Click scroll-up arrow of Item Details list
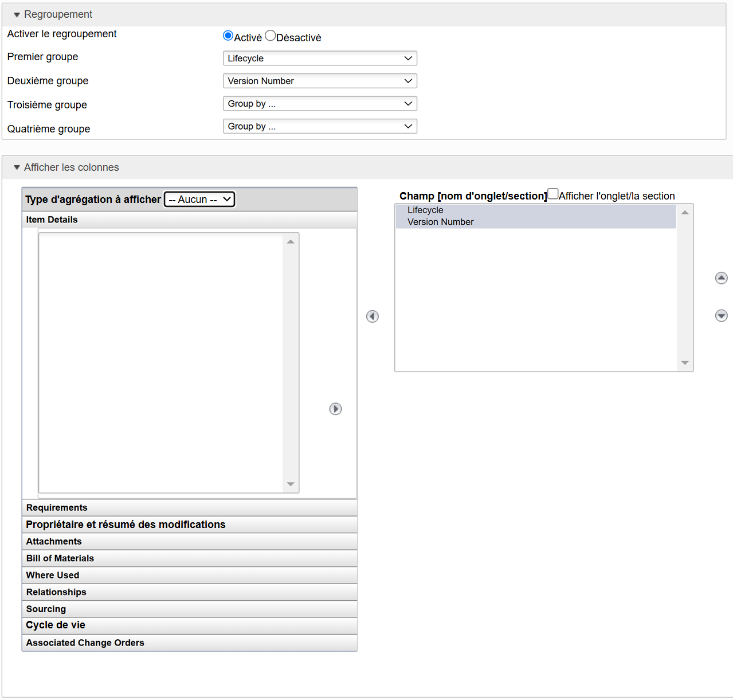Screen dimensions: 733x700 (x=291, y=242)
